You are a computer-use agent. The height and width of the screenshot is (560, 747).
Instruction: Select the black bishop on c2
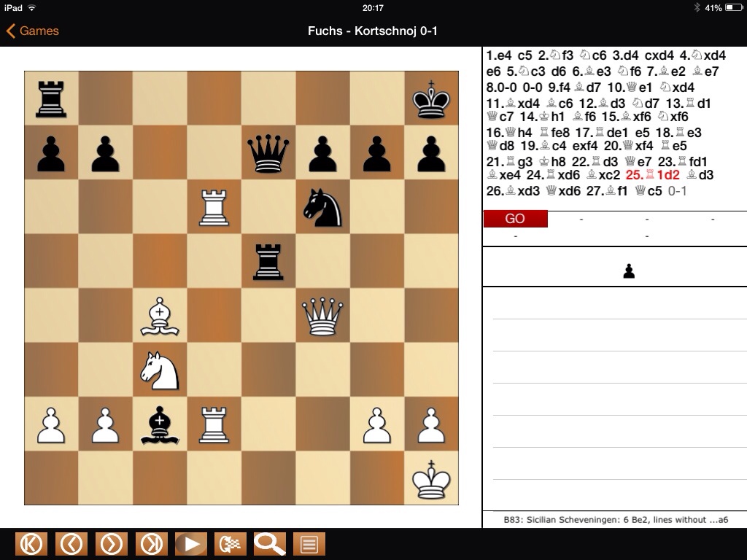160,425
